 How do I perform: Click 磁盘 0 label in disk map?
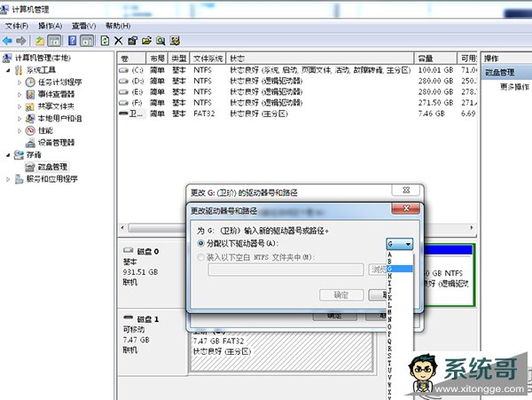[147, 251]
